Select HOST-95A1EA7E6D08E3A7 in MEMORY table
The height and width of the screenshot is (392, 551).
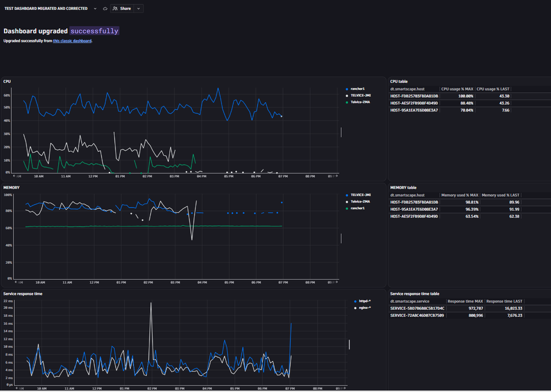(x=414, y=209)
